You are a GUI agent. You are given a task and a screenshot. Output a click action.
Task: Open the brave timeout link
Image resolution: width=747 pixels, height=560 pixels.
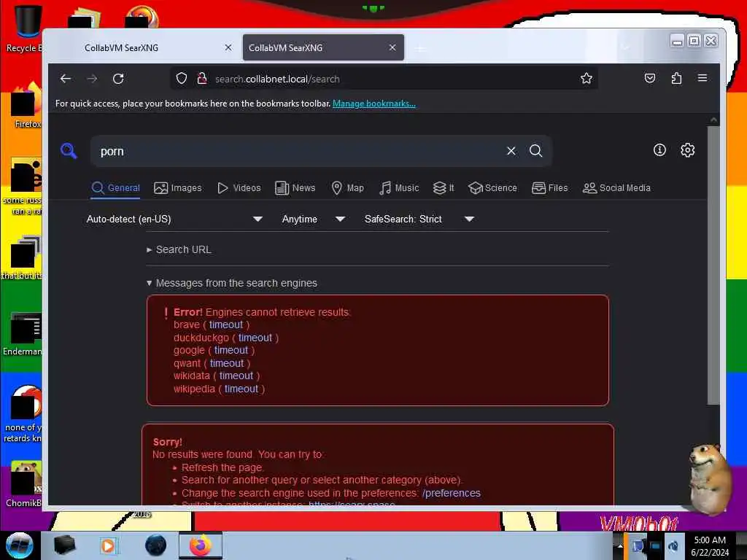tap(226, 324)
